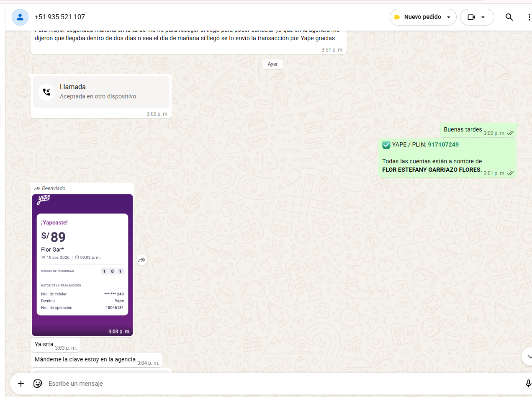Open the Yape payment receipt image
Screen dimensions: 532x397
coord(82,265)
